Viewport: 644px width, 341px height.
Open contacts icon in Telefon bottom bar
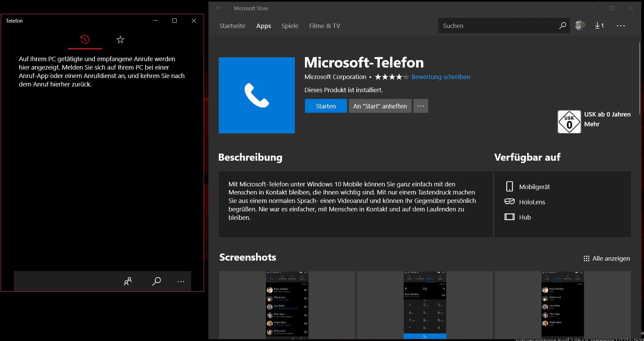pos(128,281)
